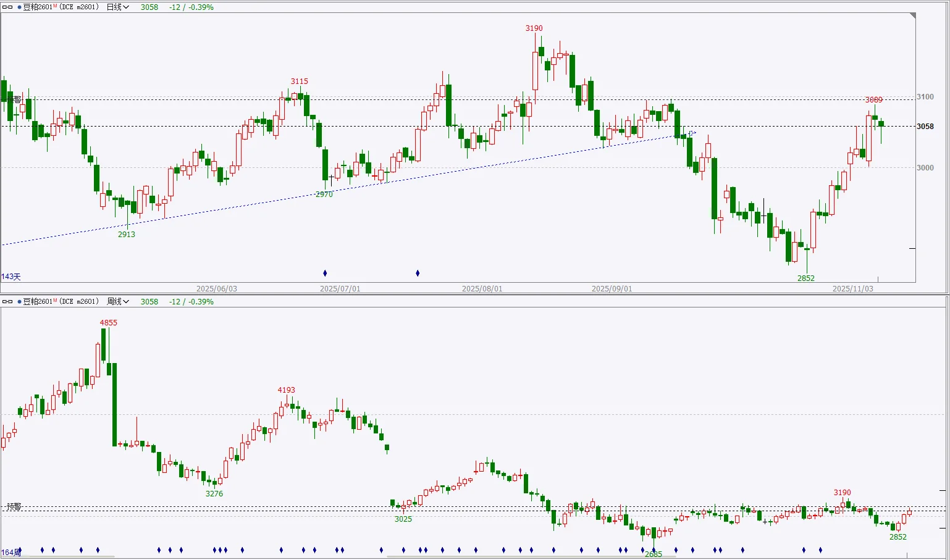Click the link icon in the 周线 chart header

pyautogui.click(x=8, y=302)
